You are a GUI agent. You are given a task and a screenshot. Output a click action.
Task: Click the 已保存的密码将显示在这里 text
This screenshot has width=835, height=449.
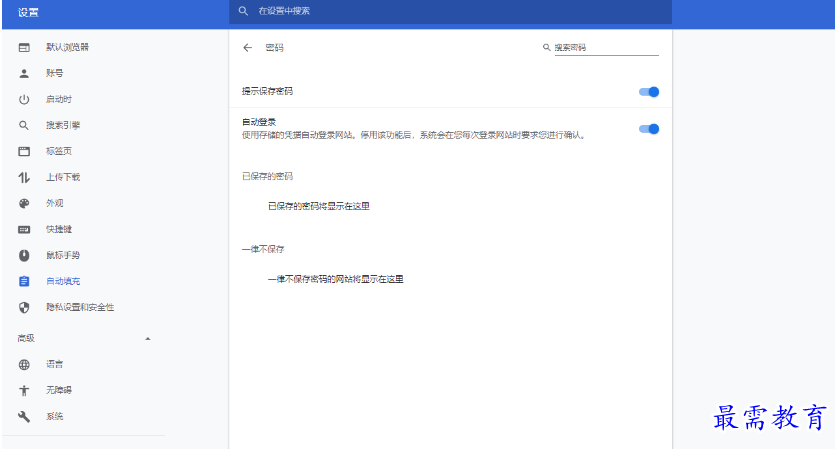coord(318,207)
